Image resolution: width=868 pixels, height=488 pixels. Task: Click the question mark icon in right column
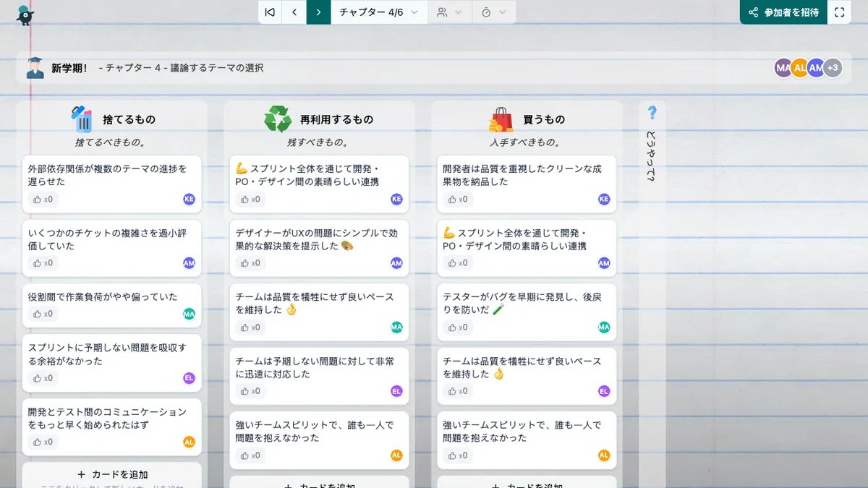click(652, 113)
